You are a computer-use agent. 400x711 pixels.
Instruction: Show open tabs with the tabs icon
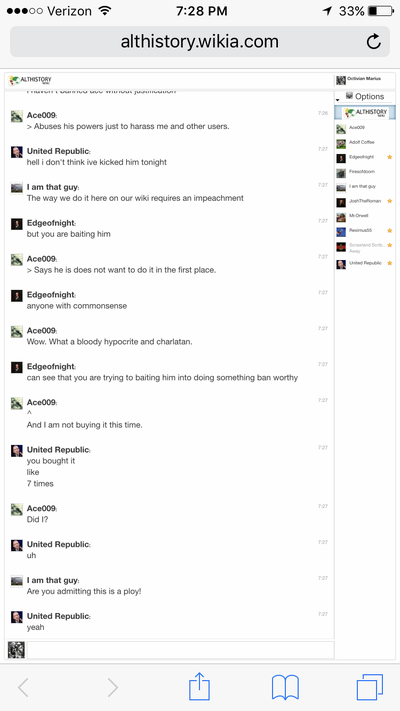[x=370, y=687]
